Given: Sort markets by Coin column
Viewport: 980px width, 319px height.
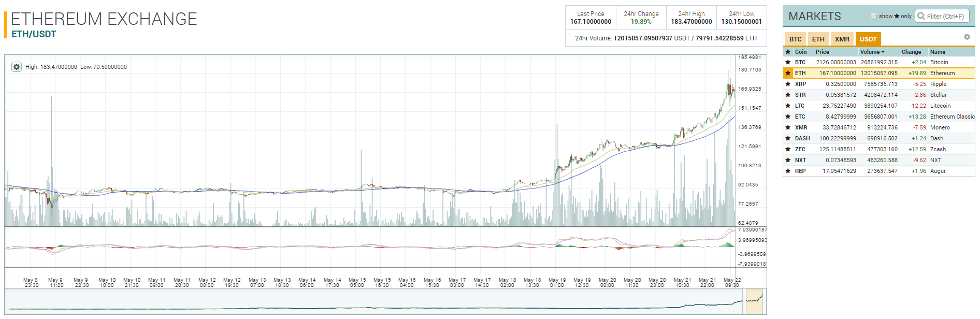Looking at the screenshot, I should (x=801, y=52).
